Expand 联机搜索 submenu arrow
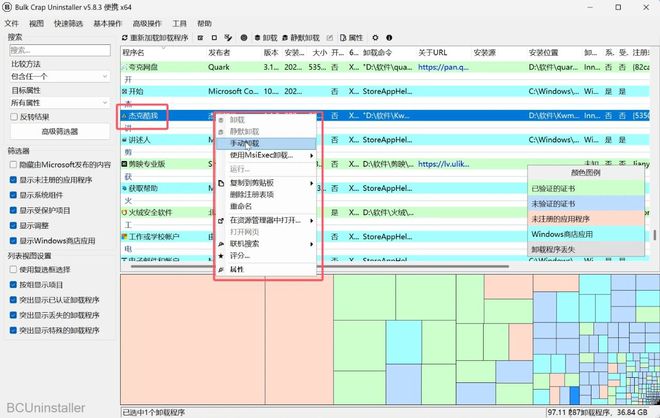660x418 pixels. [312, 244]
